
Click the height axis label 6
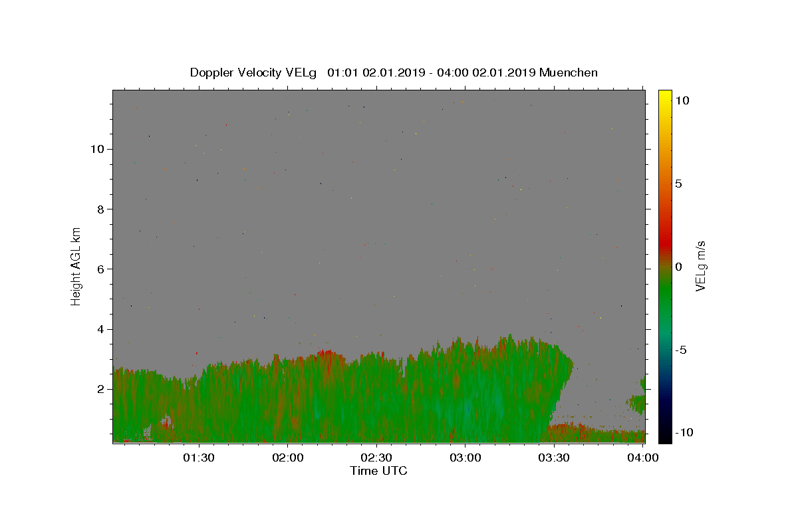[101, 269]
